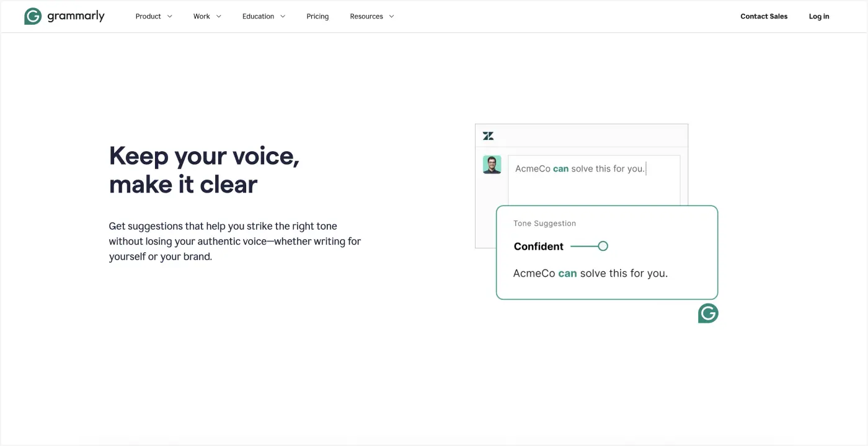Click the Log in button
868x446 pixels.
(818, 16)
